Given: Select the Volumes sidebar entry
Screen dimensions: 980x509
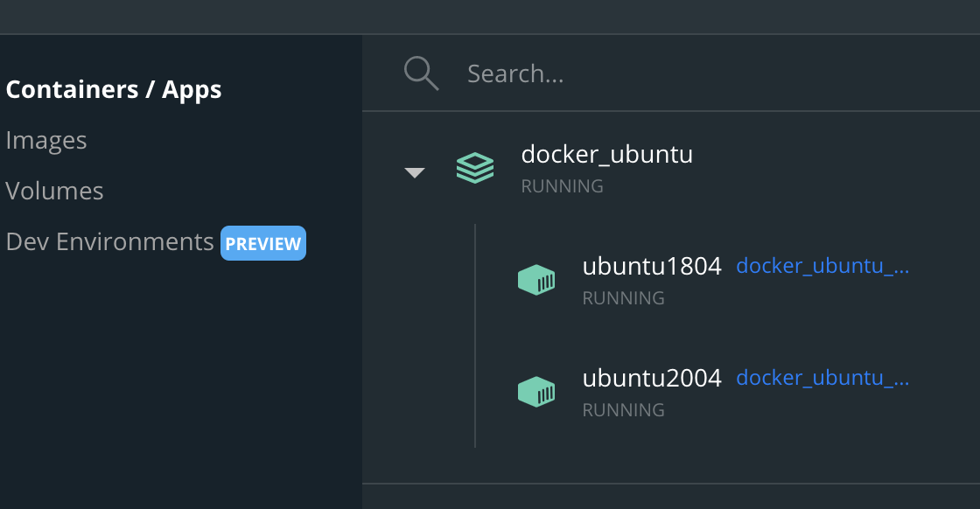Looking at the screenshot, I should click(54, 190).
